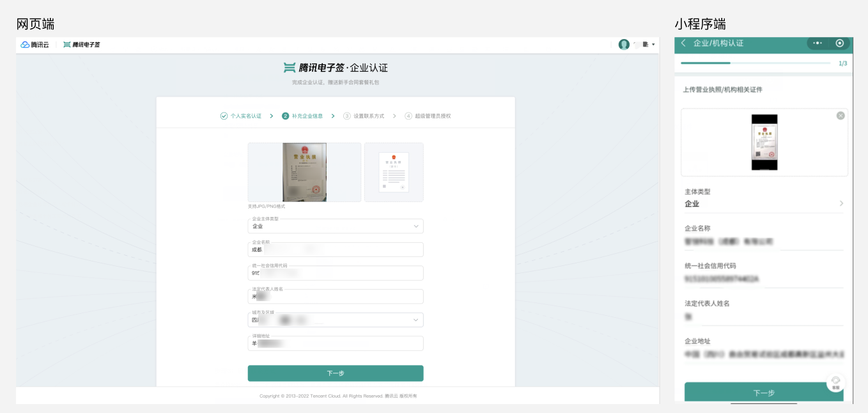The image size is (868, 413).
Task: Tap the back chevron on 企业/机构认证 page
Action: pos(685,45)
